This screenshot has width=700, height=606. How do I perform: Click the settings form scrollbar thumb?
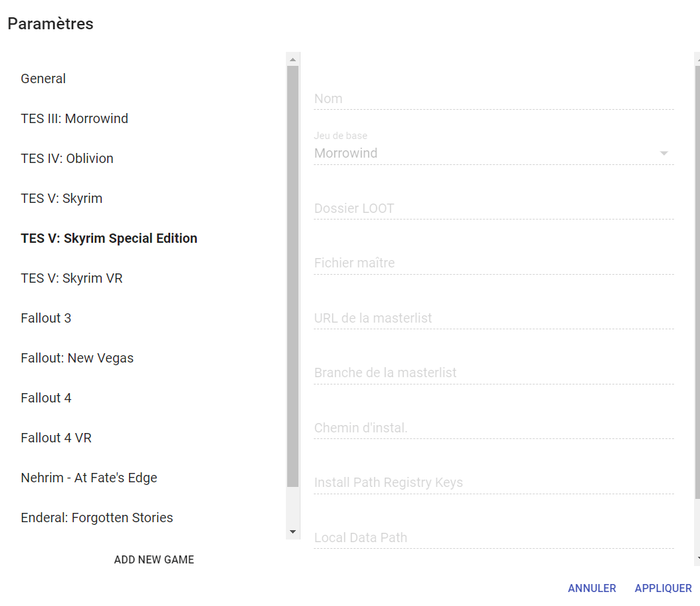[697, 282]
